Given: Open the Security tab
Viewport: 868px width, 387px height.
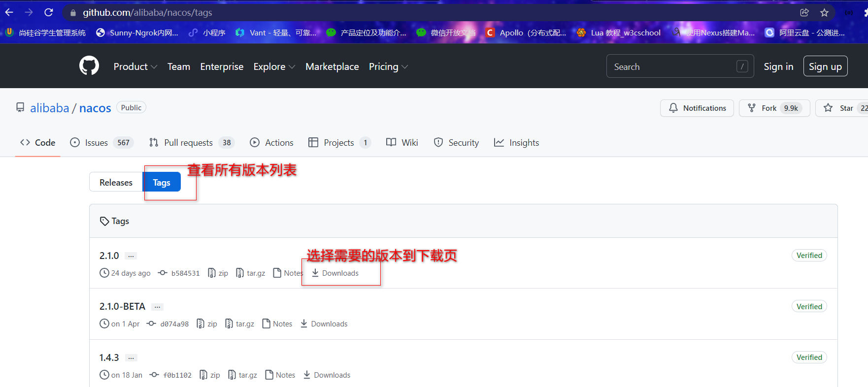Looking at the screenshot, I should click(456, 142).
